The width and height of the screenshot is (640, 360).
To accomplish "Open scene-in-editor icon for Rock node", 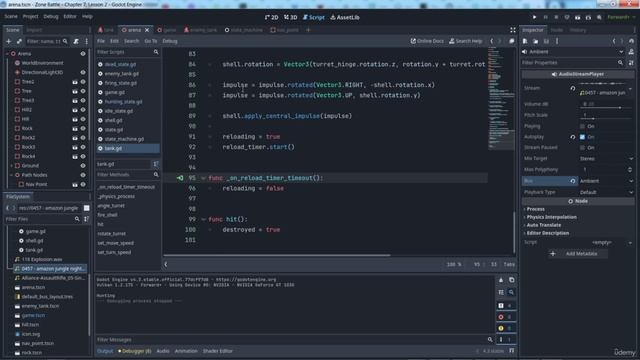I will [x=75, y=129].
